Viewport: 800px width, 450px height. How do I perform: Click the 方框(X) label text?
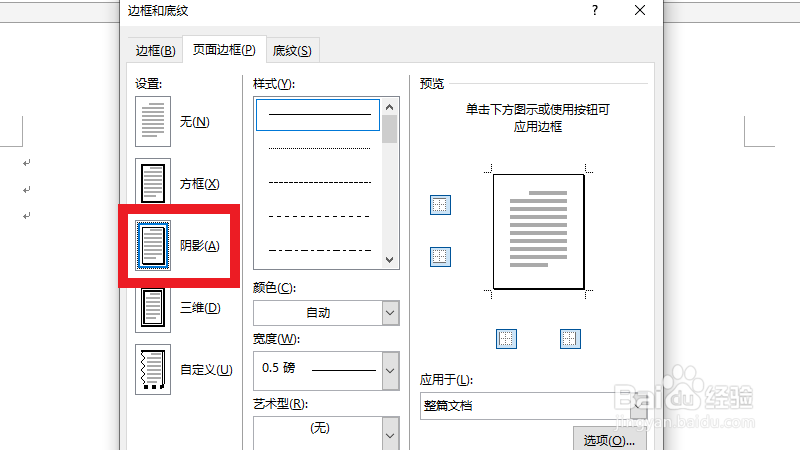(199, 184)
